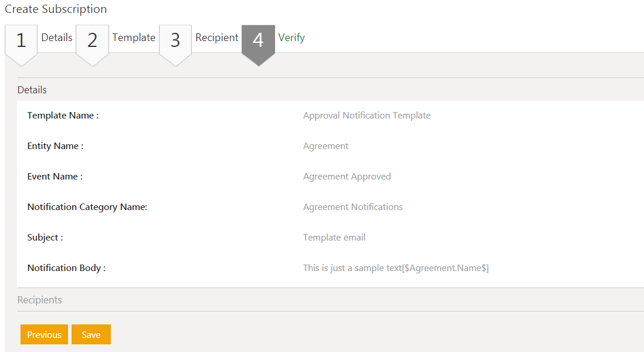This screenshot has height=352, width=644.
Task: Click the Template Name field label
Action: pyautogui.click(x=63, y=116)
